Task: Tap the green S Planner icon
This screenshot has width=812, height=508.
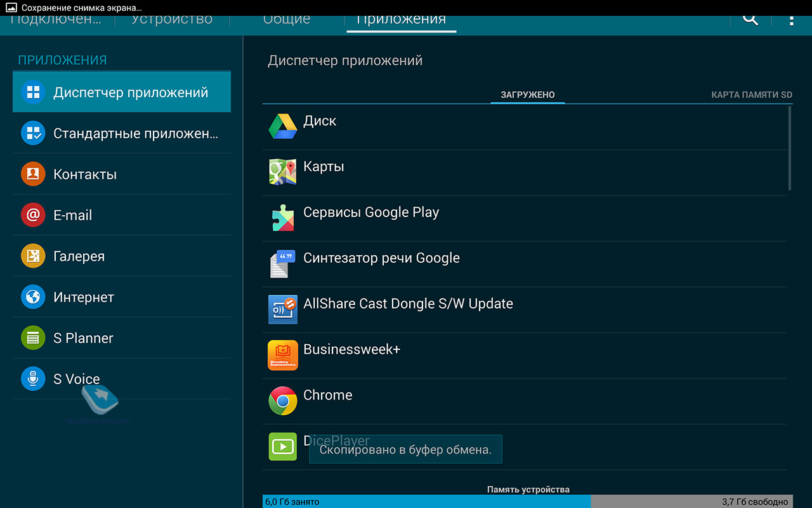Action: [x=33, y=338]
